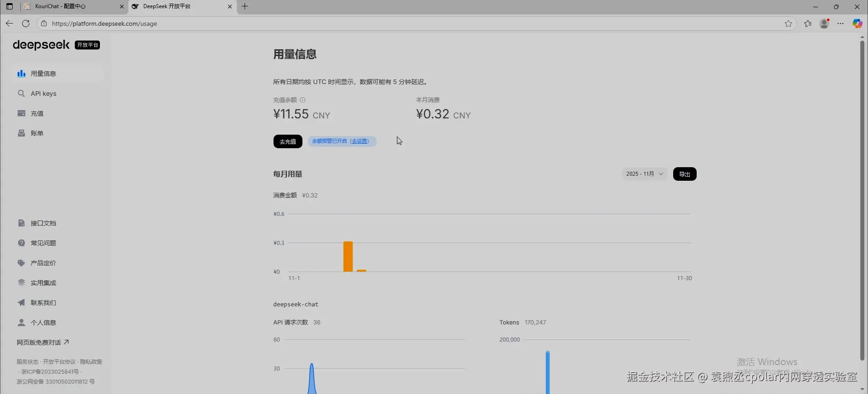Screen dimensions: 868x394
Task: Click the 实用集成 layers icon
Action: 21,283
